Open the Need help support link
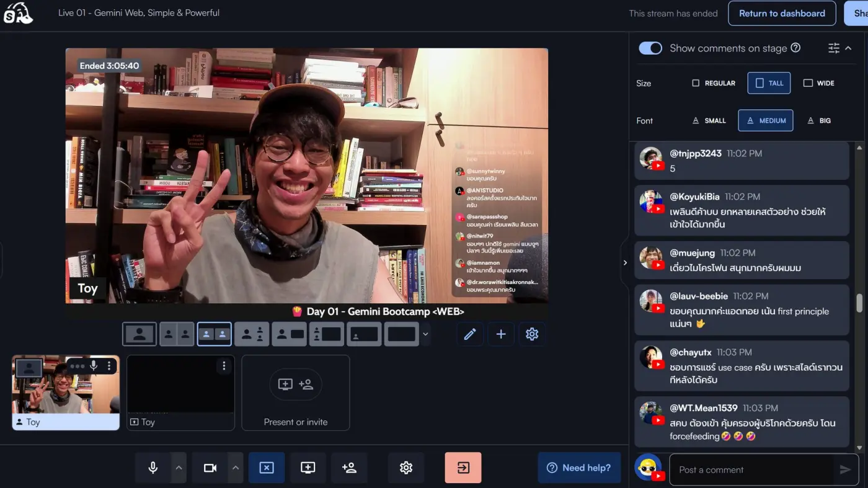Image resolution: width=868 pixels, height=488 pixels. coord(579,468)
